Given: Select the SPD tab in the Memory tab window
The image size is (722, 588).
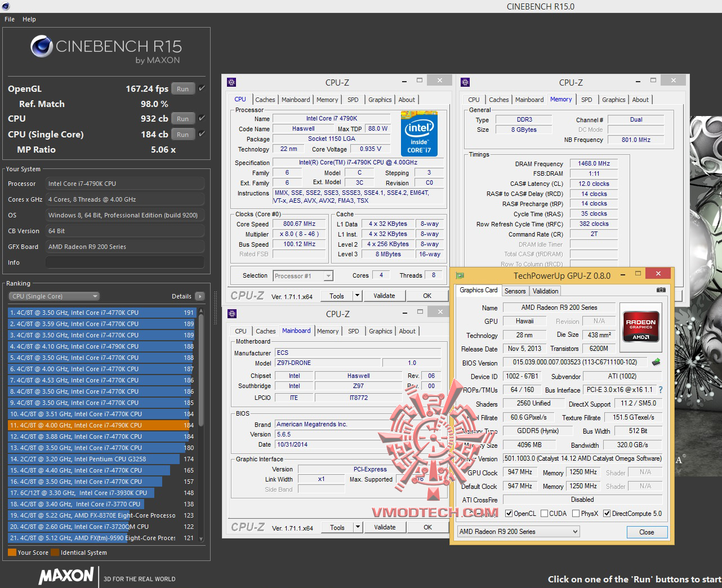Looking at the screenshot, I should (587, 100).
